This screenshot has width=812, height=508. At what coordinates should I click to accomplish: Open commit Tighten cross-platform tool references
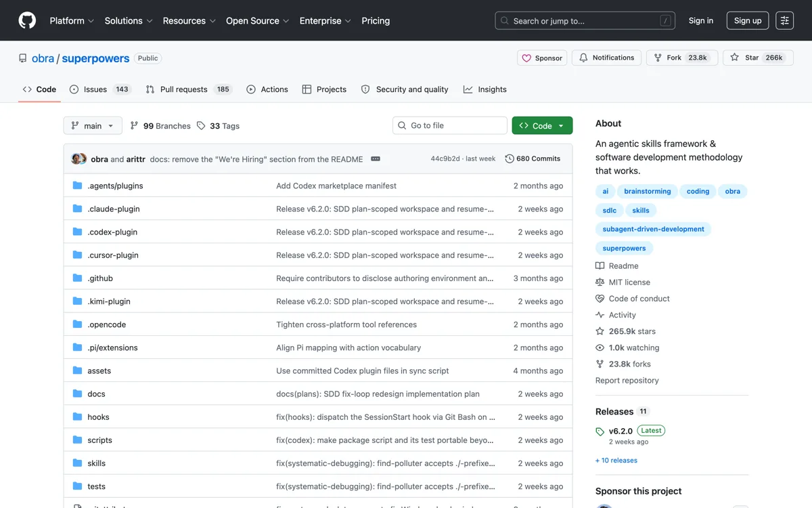[x=346, y=324]
